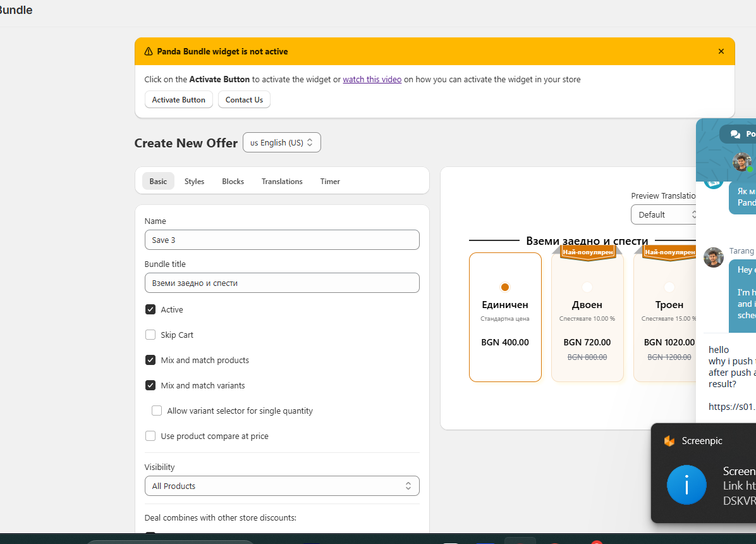
Task: Click the Create New Offer heading
Action: pyautogui.click(x=186, y=143)
